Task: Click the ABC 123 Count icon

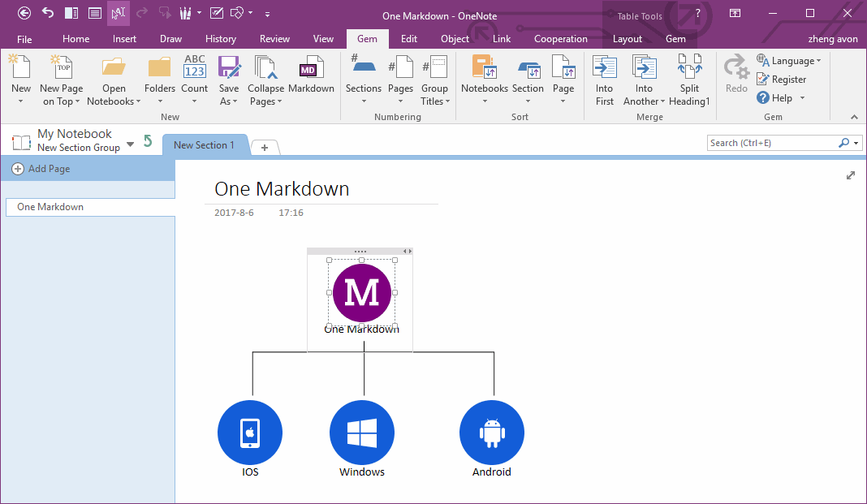Action: click(195, 67)
